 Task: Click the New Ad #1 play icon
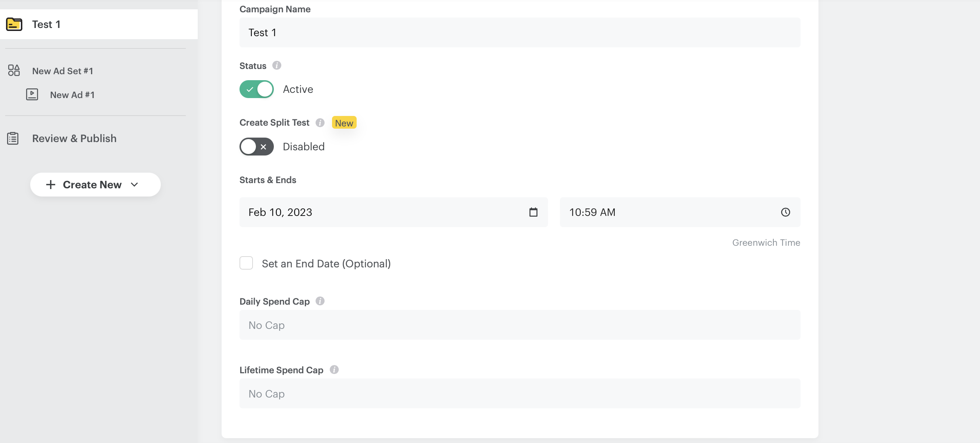click(x=32, y=94)
